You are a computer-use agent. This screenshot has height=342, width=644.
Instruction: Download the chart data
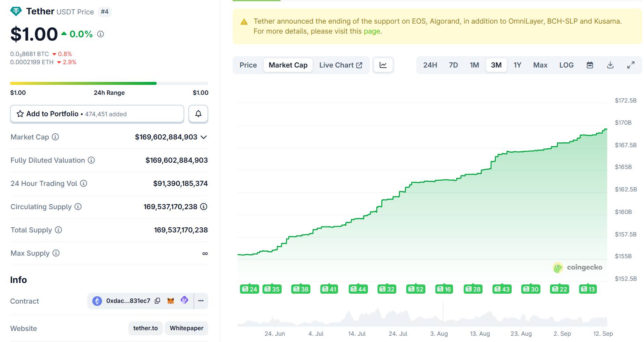click(x=610, y=65)
